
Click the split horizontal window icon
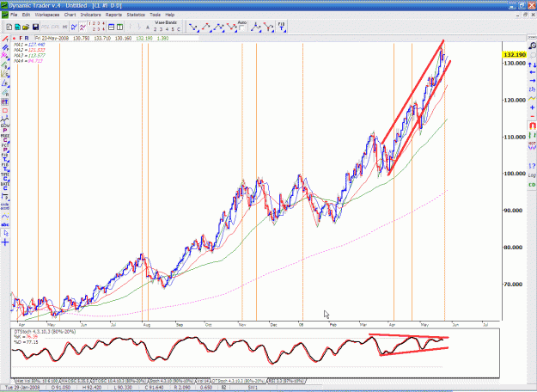(112, 27)
